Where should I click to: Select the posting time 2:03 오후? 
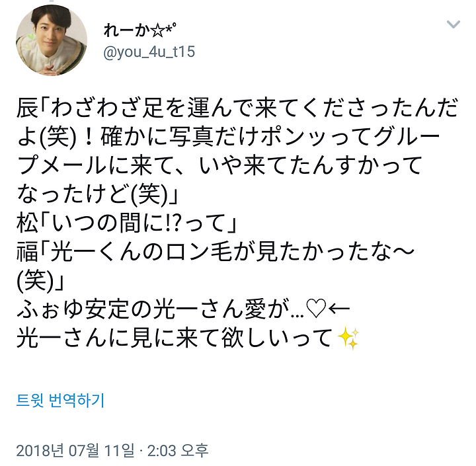178,451
